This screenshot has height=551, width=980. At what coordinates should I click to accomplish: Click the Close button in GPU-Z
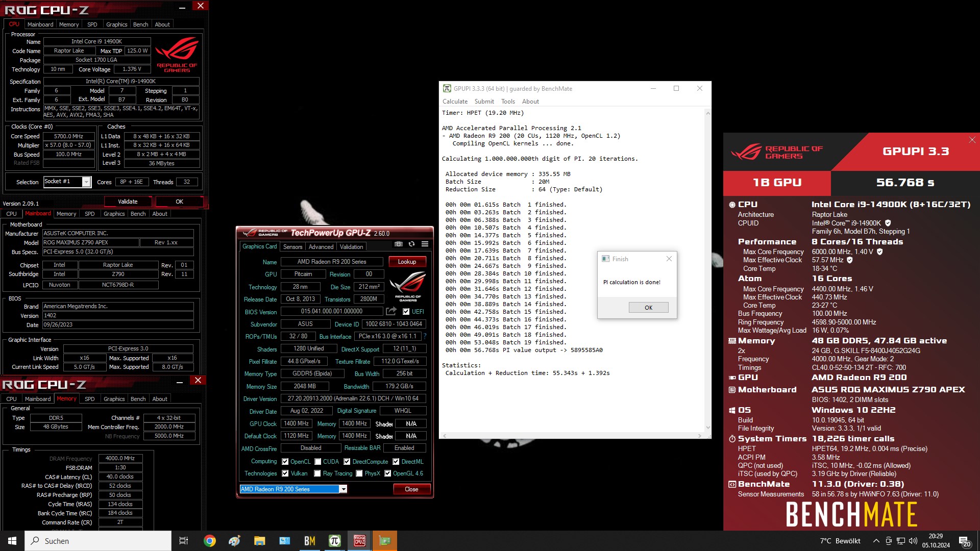pyautogui.click(x=411, y=489)
